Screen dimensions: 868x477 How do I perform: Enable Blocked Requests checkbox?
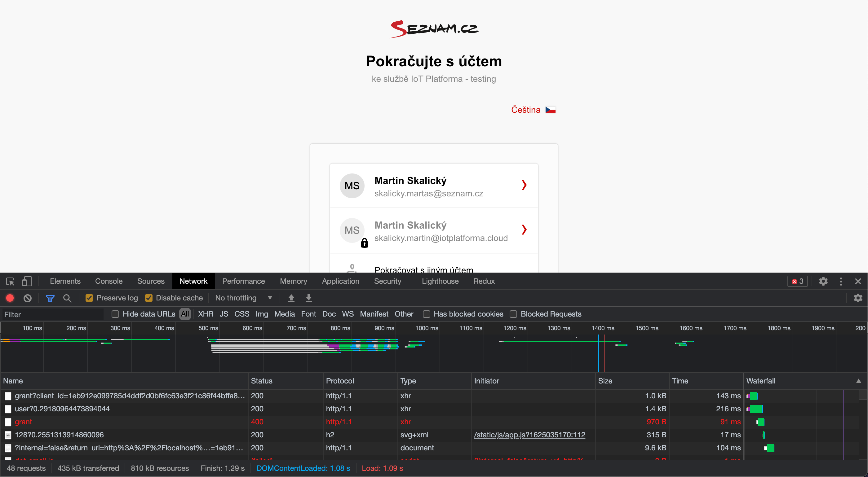[x=513, y=314]
